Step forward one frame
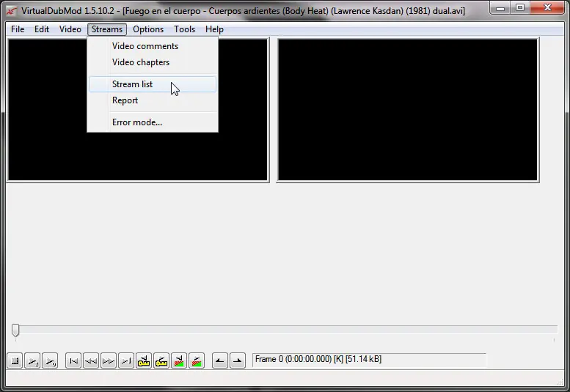Screen dimensions: 570x392 click(x=109, y=360)
